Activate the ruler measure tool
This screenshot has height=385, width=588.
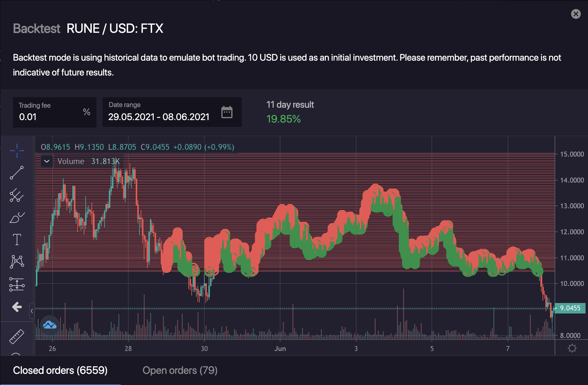pyautogui.click(x=17, y=336)
